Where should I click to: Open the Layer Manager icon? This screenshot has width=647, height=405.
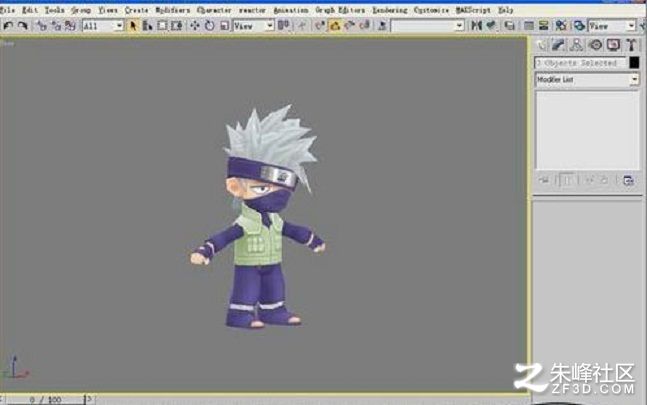(x=510, y=26)
